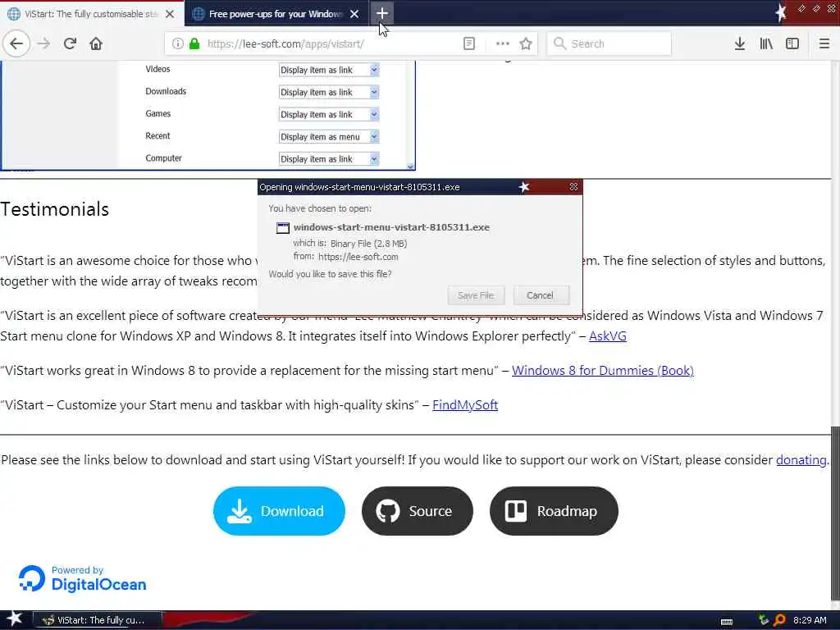840x630 pixels.
Task: Click the star icon in dialog title bar
Action: coord(524,186)
